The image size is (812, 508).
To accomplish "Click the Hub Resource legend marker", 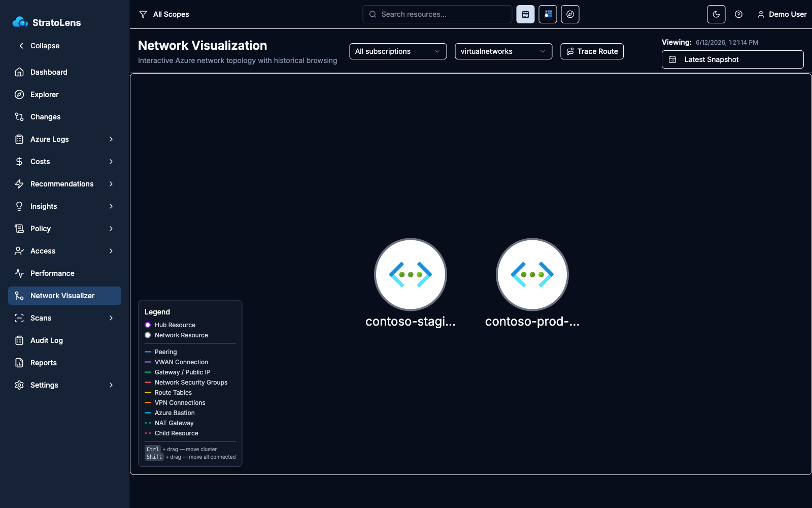I will coord(148,325).
